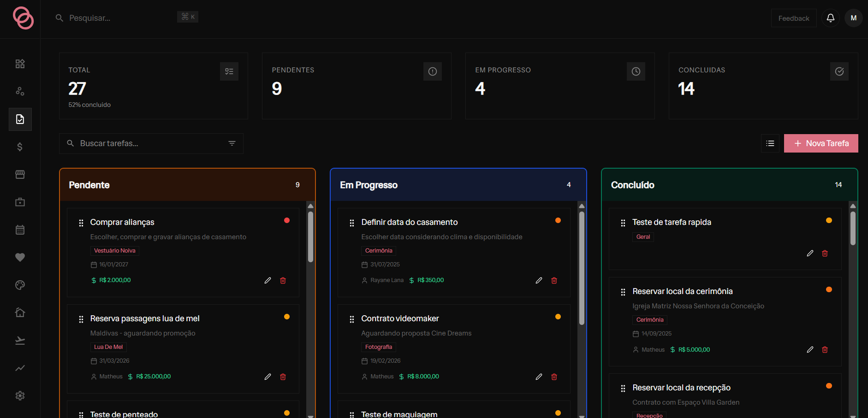Open the color palette icon in sidebar
Screen dimensions: 868x418
[20, 285]
